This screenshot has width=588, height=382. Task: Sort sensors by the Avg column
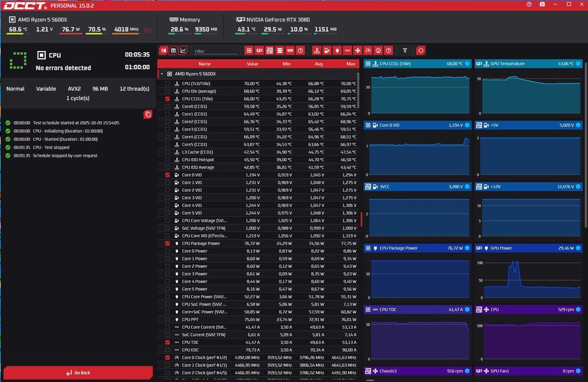(319, 64)
